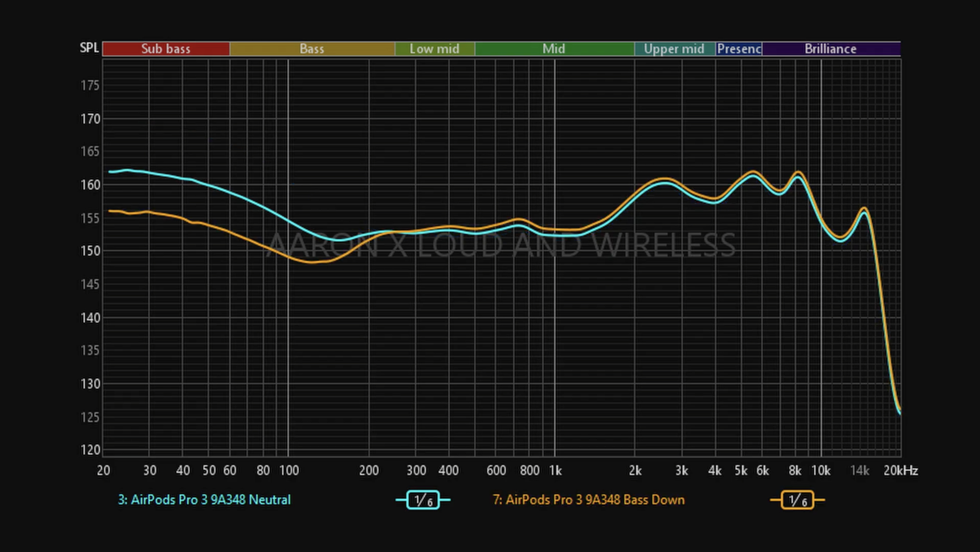Click the 20kHz frequency tick label
The width and height of the screenshot is (980, 552).
pos(901,470)
